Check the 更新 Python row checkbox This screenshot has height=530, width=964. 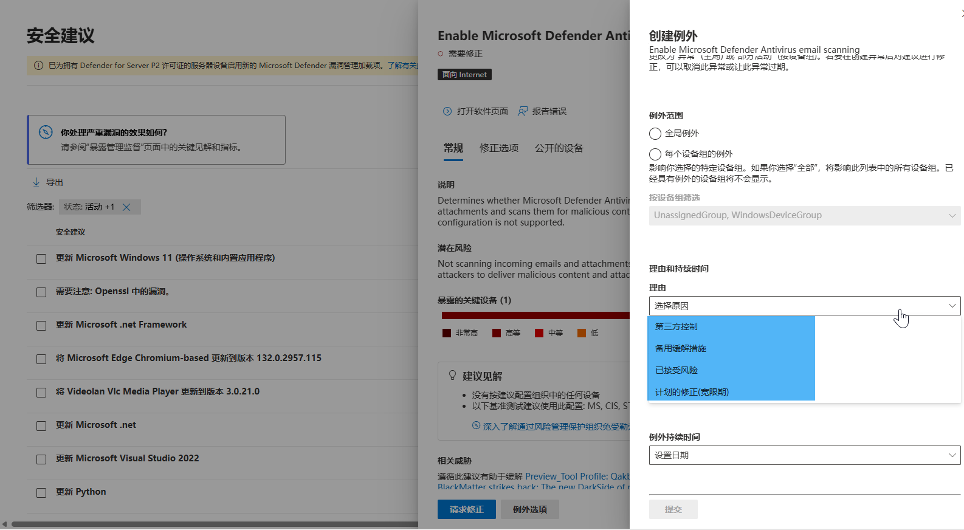tap(41, 492)
